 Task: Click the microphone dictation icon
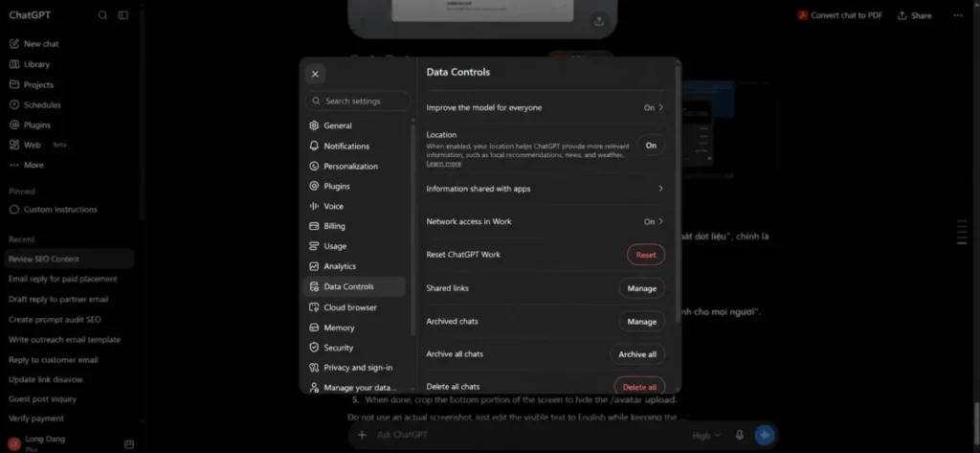coord(740,435)
